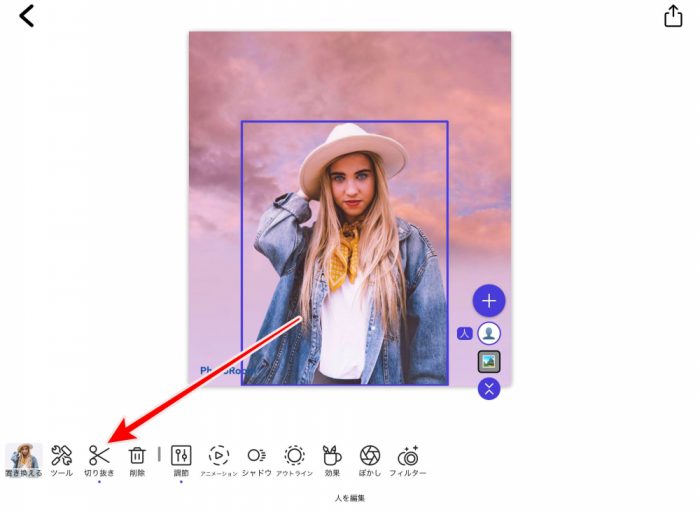
Task: Collapse the layer list with chevron button
Action: (x=489, y=389)
